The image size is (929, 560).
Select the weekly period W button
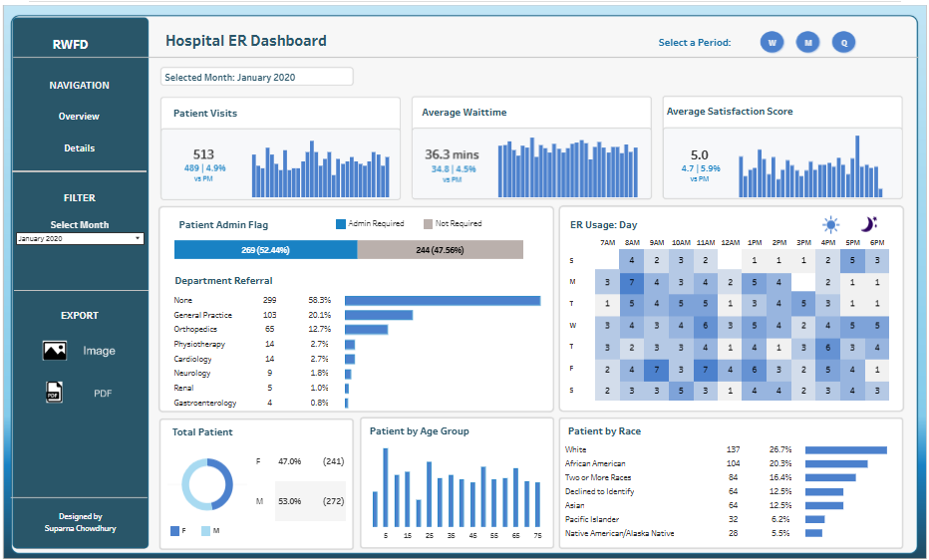pyautogui.click(x=772, y=43)
